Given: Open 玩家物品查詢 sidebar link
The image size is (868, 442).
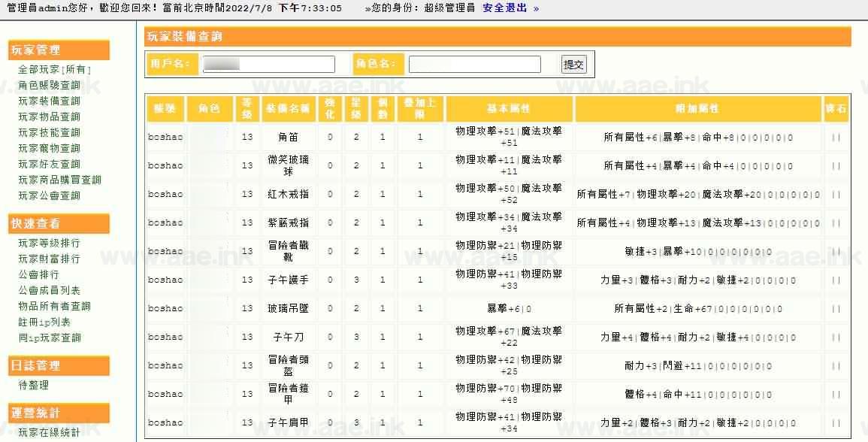Looking at the screenshot, I should pyautogui.click(x=50, y=117).
